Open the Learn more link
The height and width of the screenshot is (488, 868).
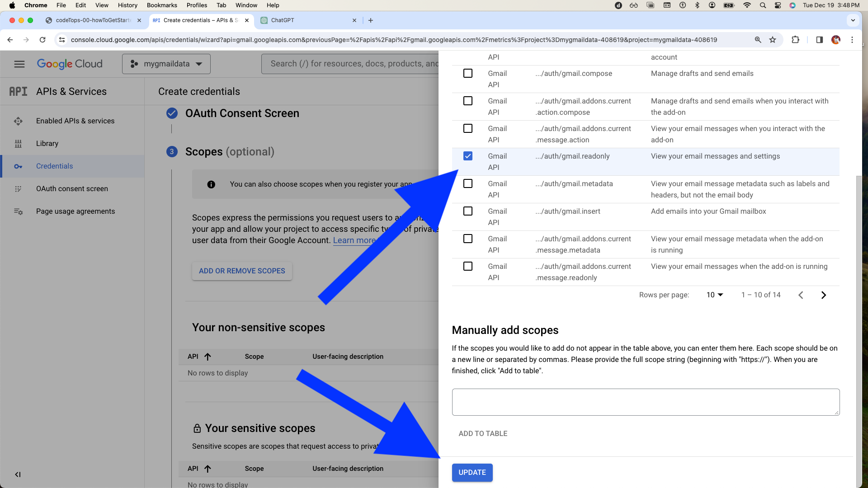pos(354,240)
